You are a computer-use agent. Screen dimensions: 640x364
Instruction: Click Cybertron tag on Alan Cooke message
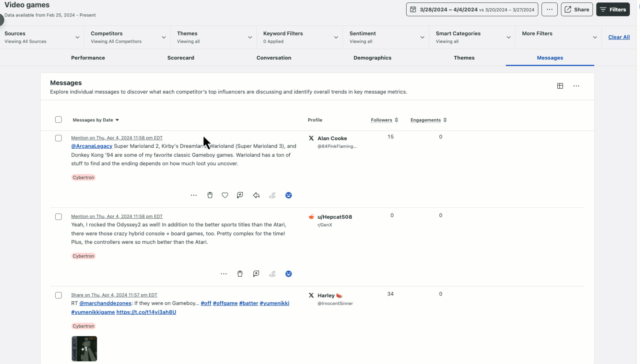pos(83,178)
